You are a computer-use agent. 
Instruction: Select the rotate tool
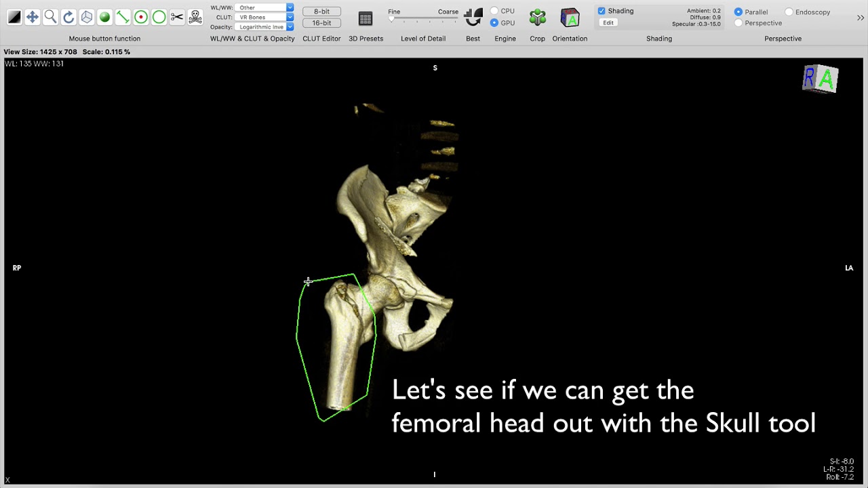click(x=68, y=17)
